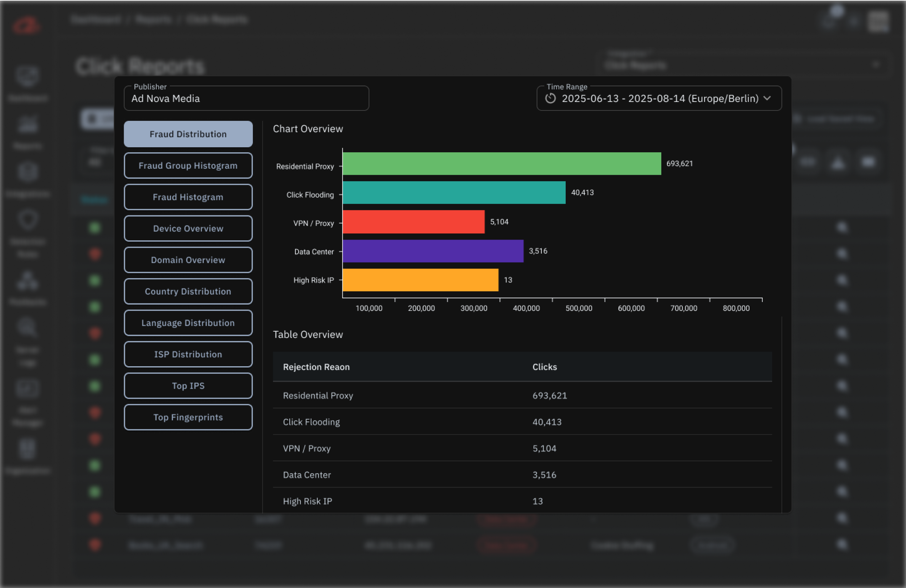Open the Integrations sidebar icon
Image resolution: width=906 pixels, height=588 pixels.
pyautogui.click(x=27, y=171)
